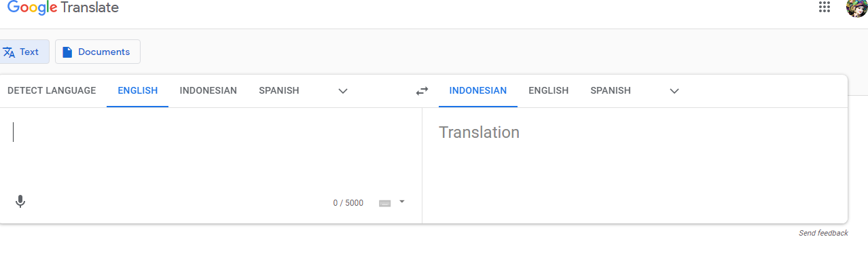Select Detect Language source tab

click(52, 90)
